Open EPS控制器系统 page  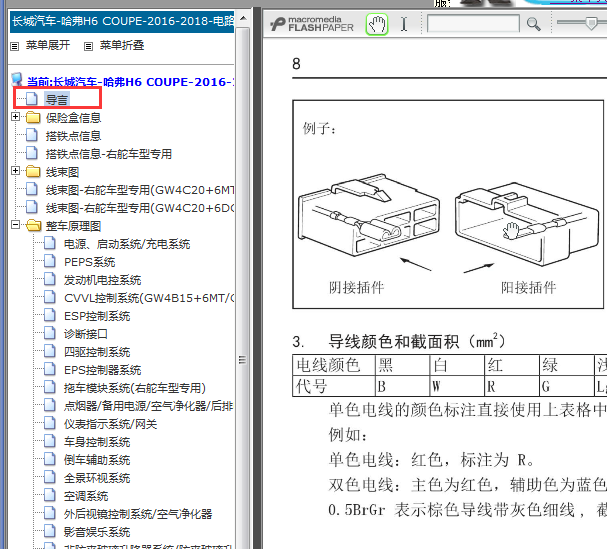click(102, 370)
